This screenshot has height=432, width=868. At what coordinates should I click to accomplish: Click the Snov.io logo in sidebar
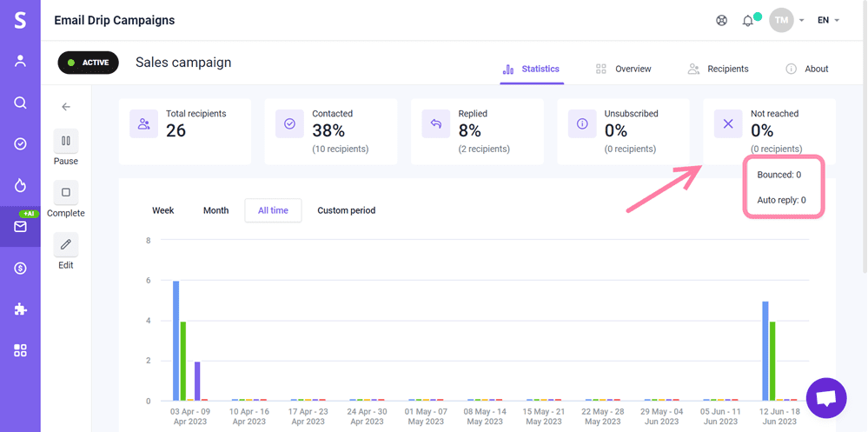click(x=20, y=19)
